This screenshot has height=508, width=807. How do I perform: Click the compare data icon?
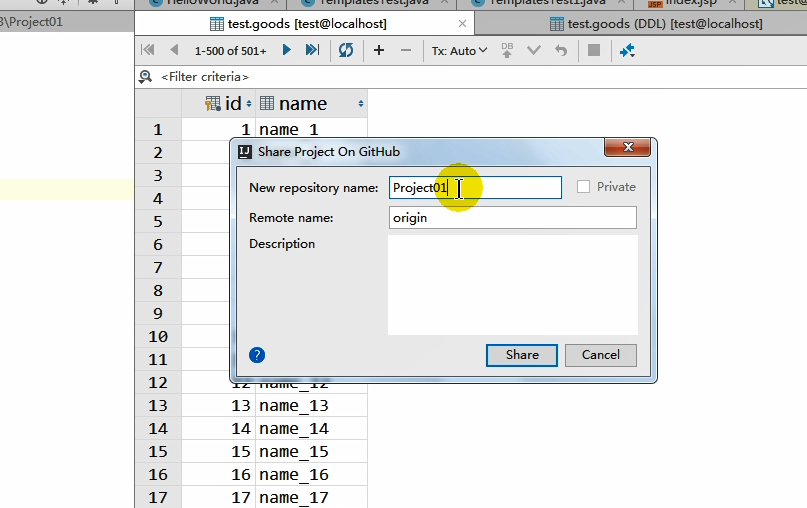point(627,50)
